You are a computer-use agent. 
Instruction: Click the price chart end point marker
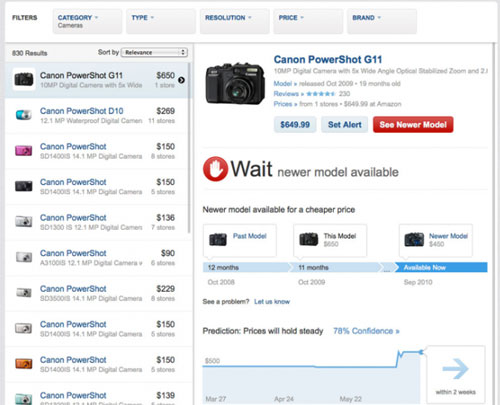(421, 352)
